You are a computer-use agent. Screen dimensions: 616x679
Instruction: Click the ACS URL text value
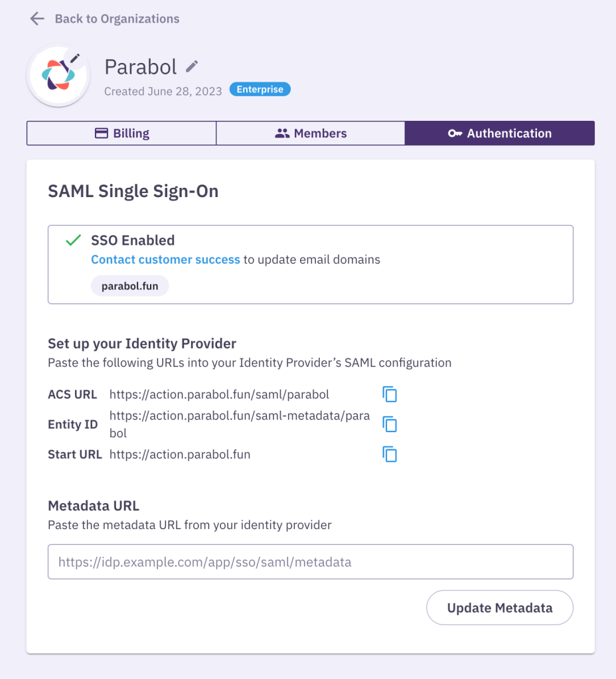tap(219, 394)
